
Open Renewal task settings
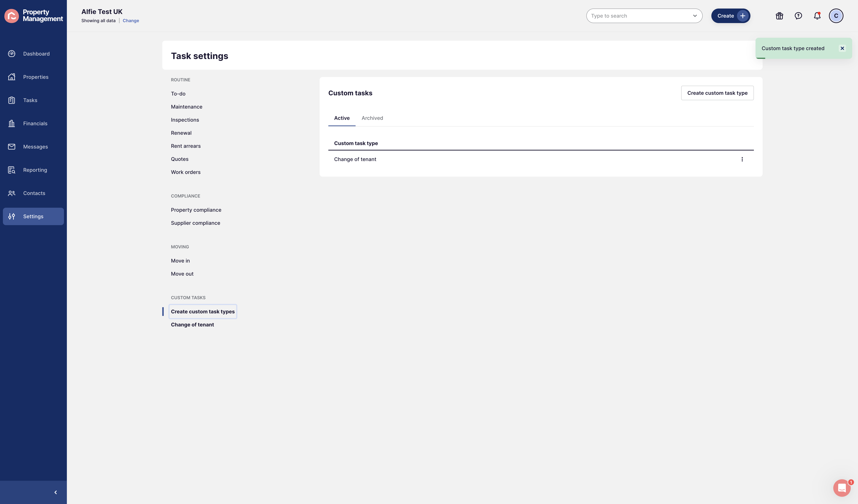[181, 133]
